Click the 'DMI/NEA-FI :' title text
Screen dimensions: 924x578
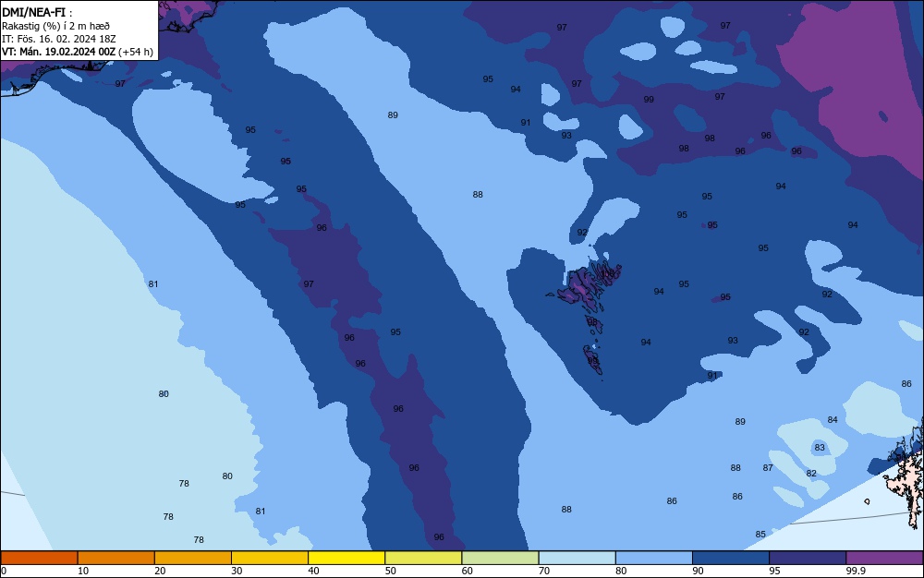coord(37,12)
